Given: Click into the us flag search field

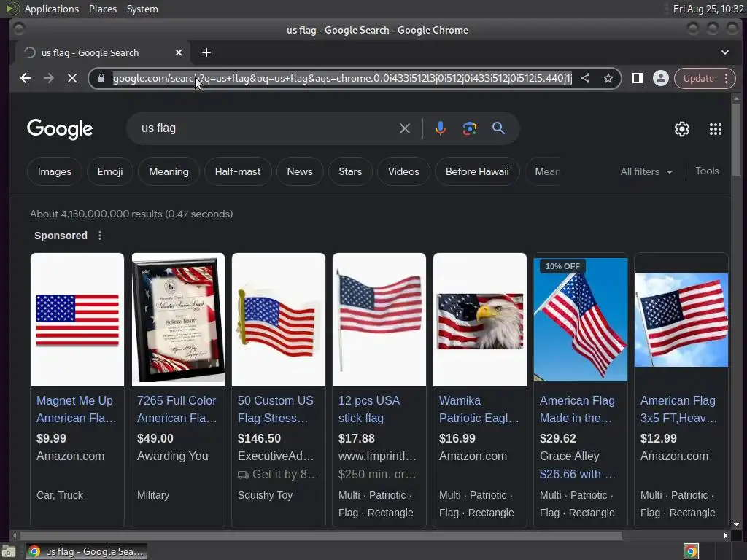Looking at the screenshot, I should point(267,128).
